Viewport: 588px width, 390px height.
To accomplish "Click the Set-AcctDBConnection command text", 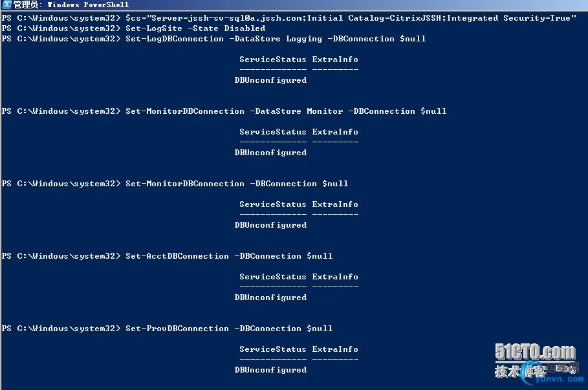I will (177, 256).
